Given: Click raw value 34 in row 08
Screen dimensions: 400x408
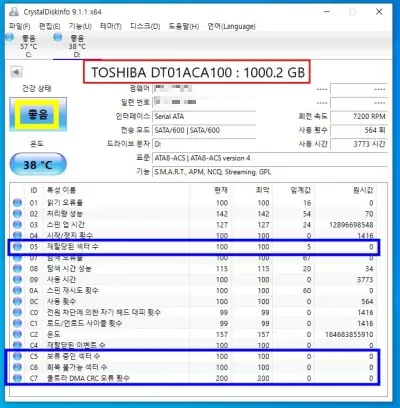Looking at the screenshot, I should pos(369,268).
